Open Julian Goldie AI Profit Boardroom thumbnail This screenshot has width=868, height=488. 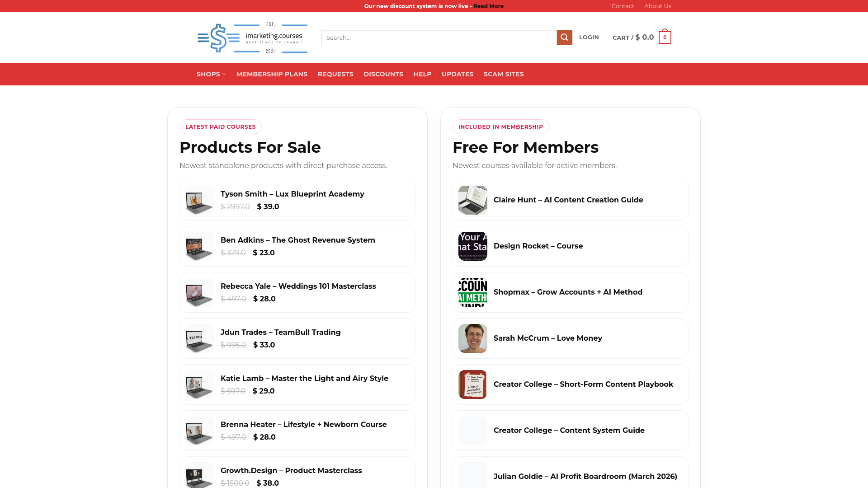473,475
